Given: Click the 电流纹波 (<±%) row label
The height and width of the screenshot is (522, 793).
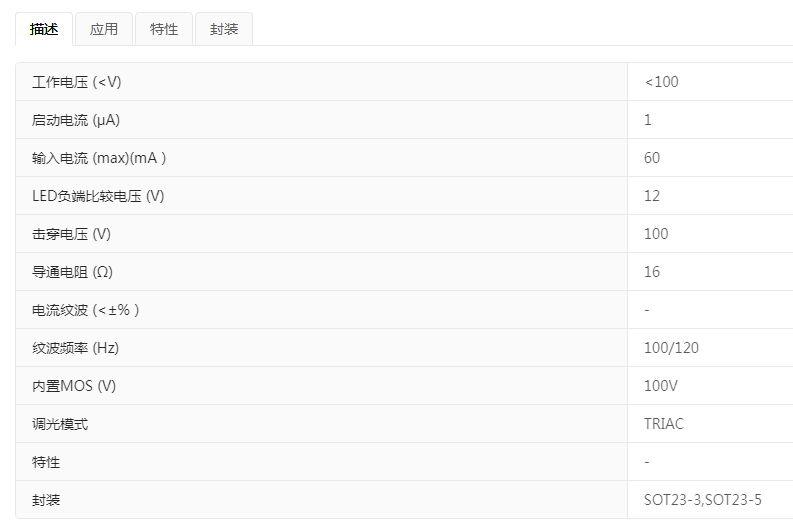Looking at the screenshot, I should pyautogui.click(x=86, y=310).
